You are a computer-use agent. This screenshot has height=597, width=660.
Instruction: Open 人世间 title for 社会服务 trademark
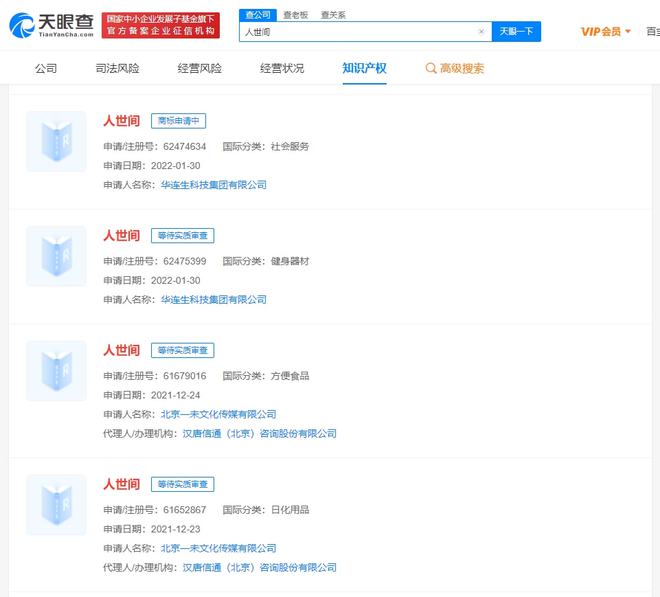[x=122, y=121]
